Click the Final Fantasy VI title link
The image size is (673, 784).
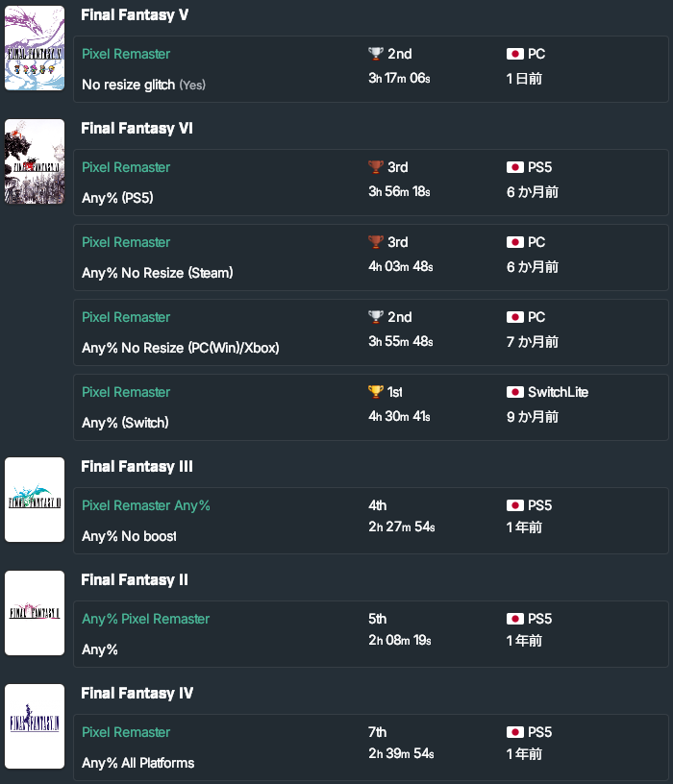(x=137, y=129)
